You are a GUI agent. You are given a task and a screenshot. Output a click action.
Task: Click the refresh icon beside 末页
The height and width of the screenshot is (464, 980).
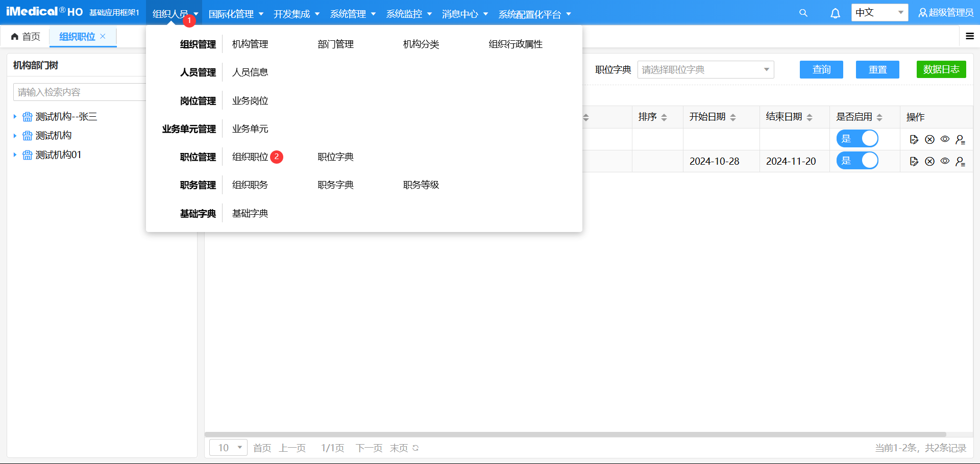415,448
